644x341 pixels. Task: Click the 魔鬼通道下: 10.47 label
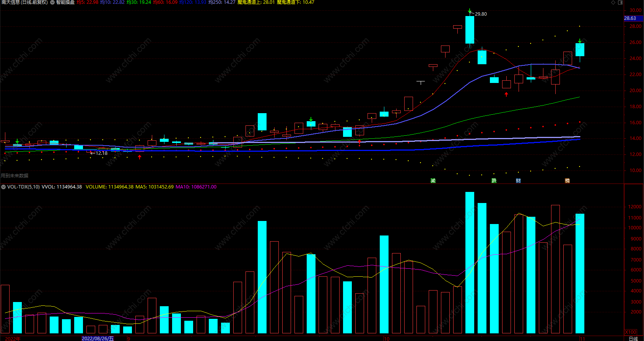pos(296,2)
